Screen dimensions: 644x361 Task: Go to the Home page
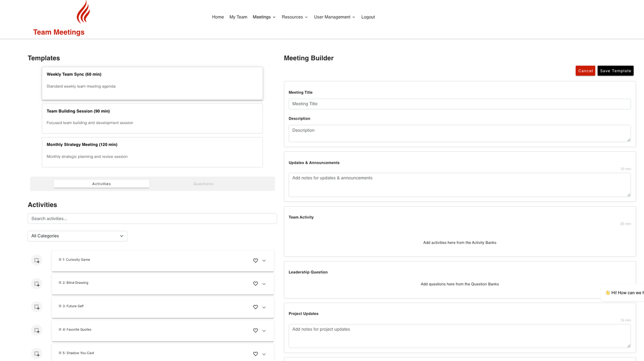click(218, 17)
